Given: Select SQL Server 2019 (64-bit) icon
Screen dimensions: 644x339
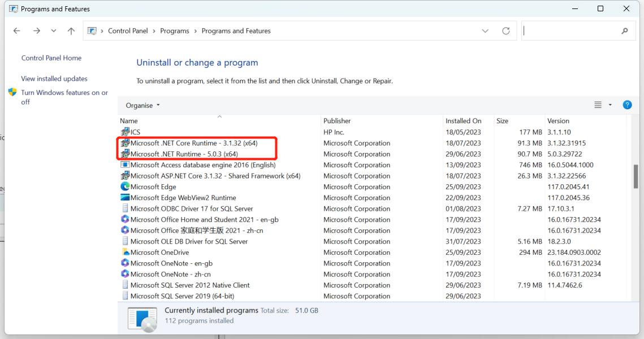Looking at the screenshot, I should tap(126, 296).
